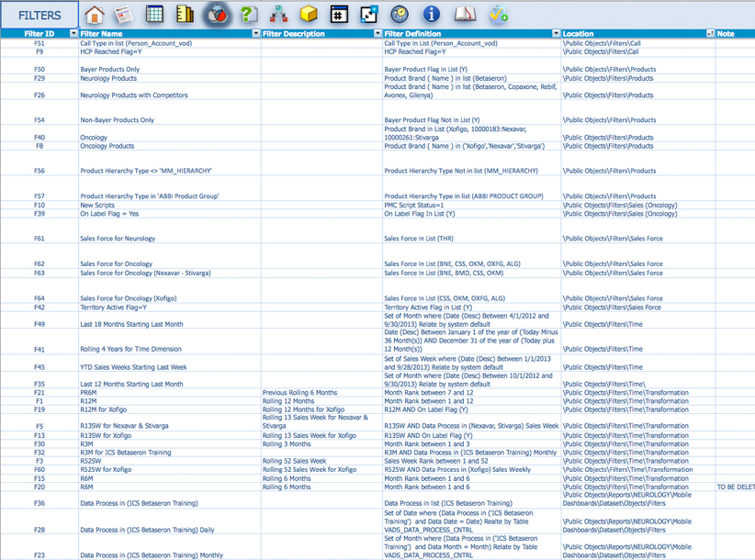755x560 pixels.
Task: Open the newspaper report icon
Action: (124, 15)
